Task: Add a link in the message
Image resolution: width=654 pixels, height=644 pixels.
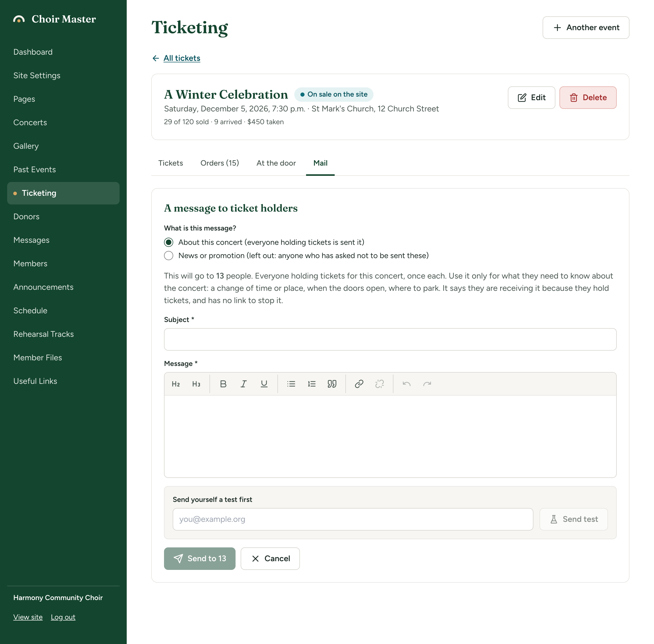Action: (x=359, y=384)
